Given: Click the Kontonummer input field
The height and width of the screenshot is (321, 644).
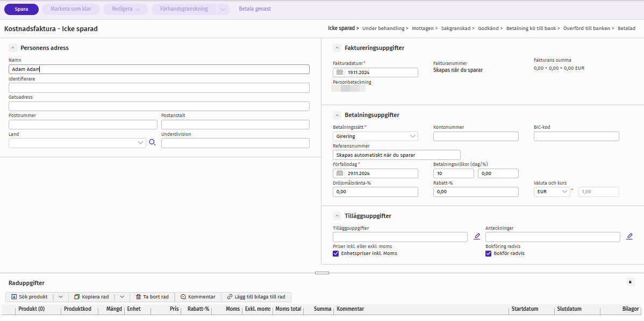Looking at the screenshot, I should tap(476, 136).
